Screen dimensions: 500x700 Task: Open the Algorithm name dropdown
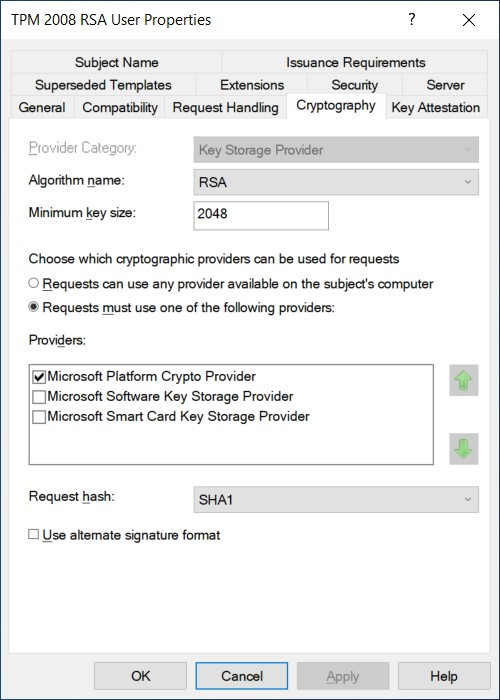336,182
